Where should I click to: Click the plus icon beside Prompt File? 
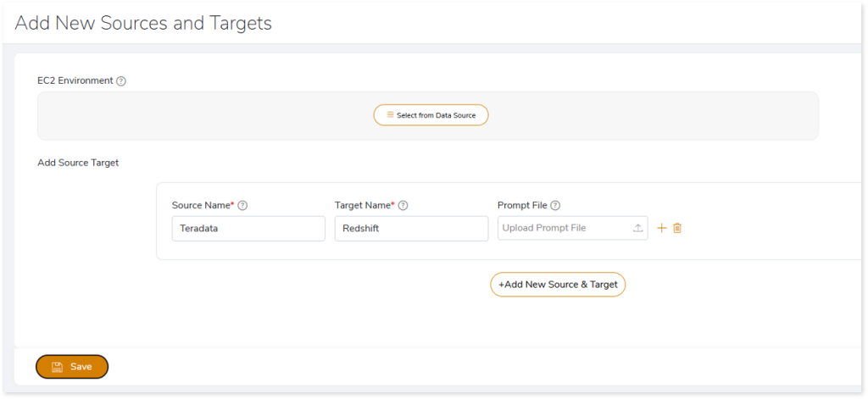click(x=662, y=228)
